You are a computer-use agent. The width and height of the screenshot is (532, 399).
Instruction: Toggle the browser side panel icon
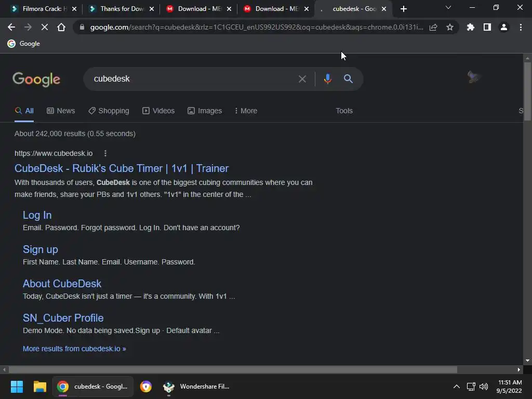coord(487,27)
